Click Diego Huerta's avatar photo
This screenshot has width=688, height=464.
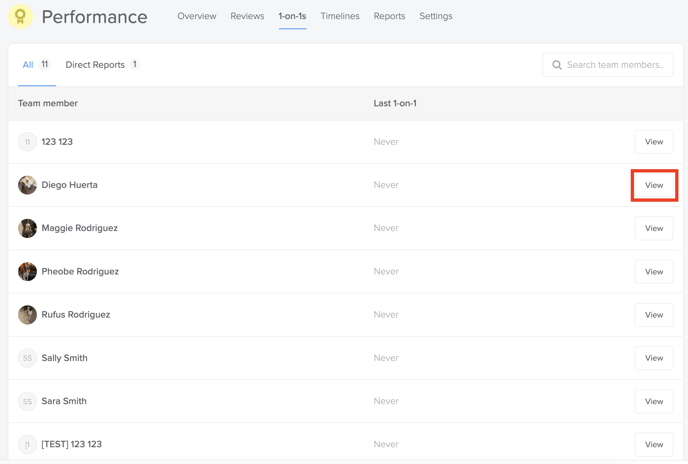[27, 185]
